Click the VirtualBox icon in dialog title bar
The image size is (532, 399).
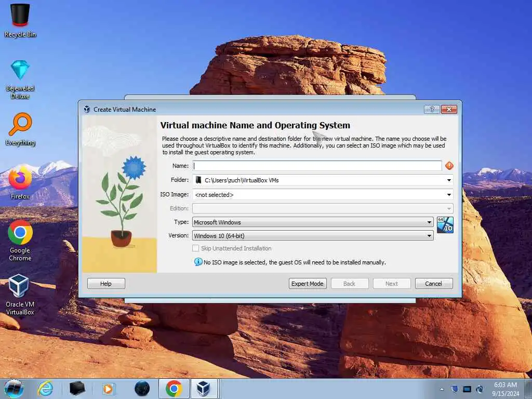(87, 109)
